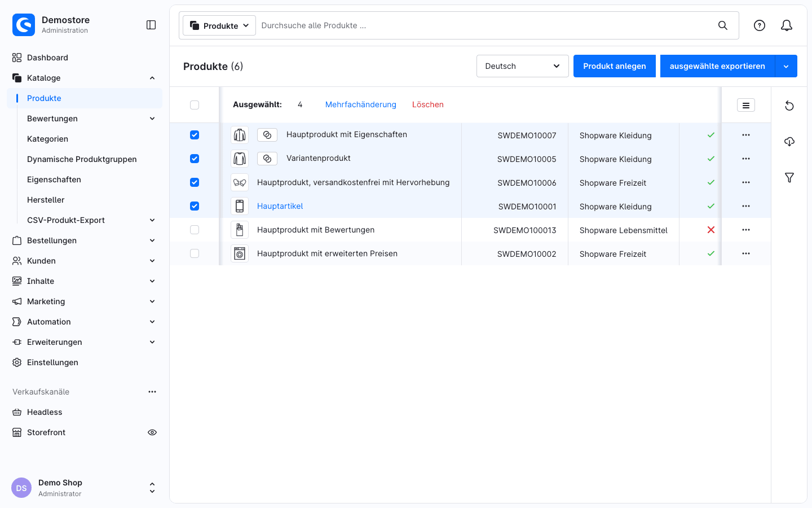
Task: Click the cloud download icon
Action: point(789,142)
